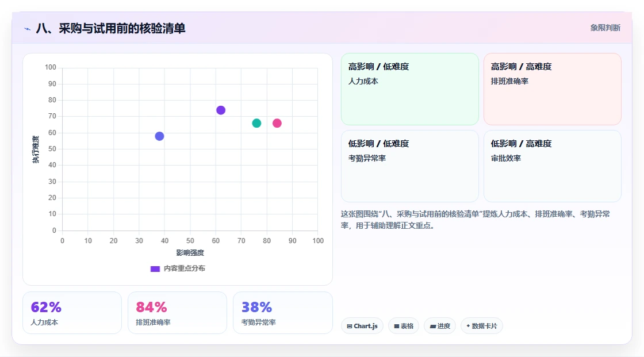Click the icon inside the Chart.js chip
The height and width of the screenshot is (357, 644).
pos(350,326)
